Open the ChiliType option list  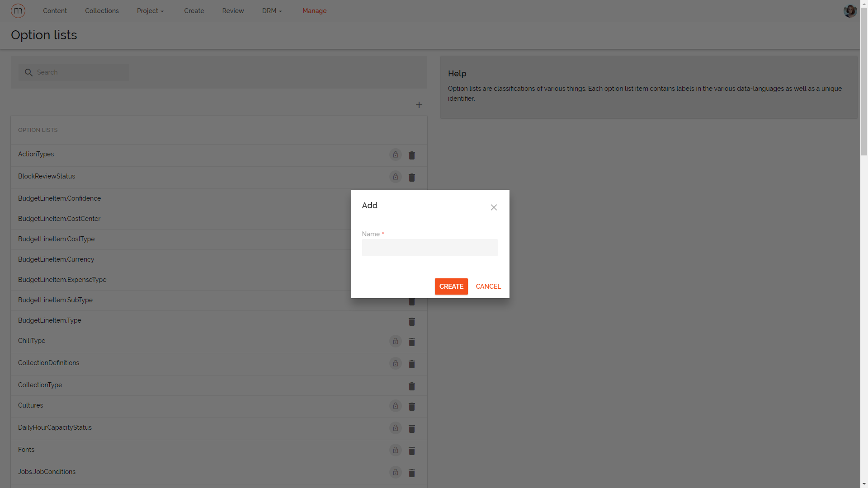(x=32, y=341)
